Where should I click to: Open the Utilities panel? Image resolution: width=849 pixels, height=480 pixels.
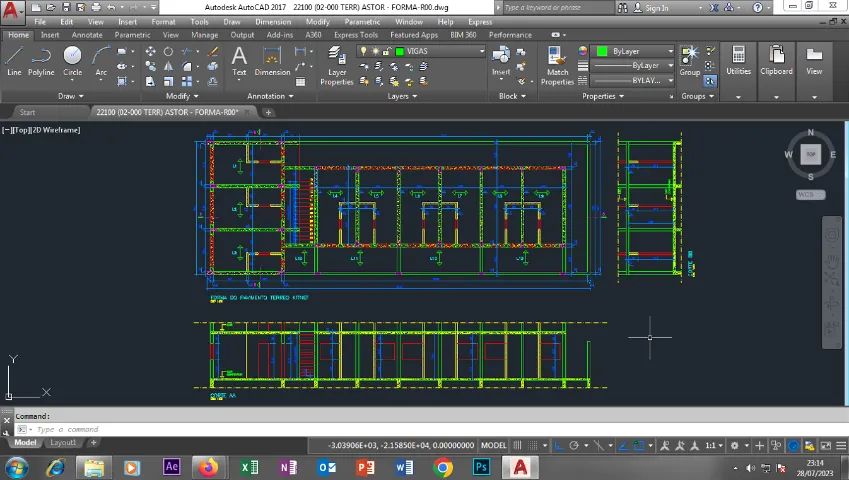739,60
